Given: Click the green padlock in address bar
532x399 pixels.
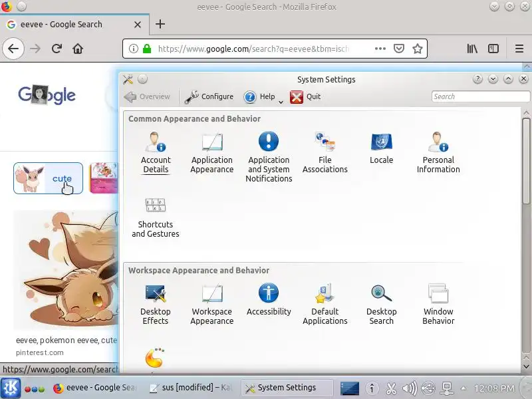Looking at the screenshot, I should point(147,49).
